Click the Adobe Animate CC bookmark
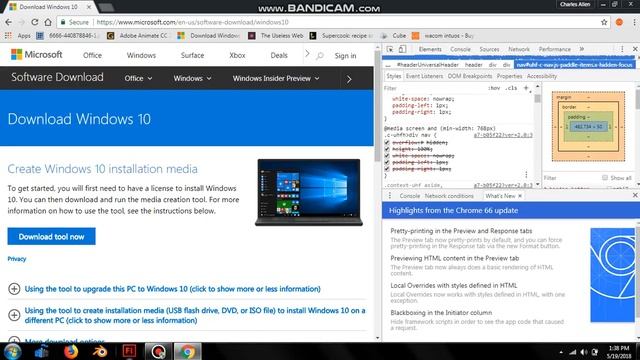This screenshot has height=360, width=640. click(x=138, y=36)
